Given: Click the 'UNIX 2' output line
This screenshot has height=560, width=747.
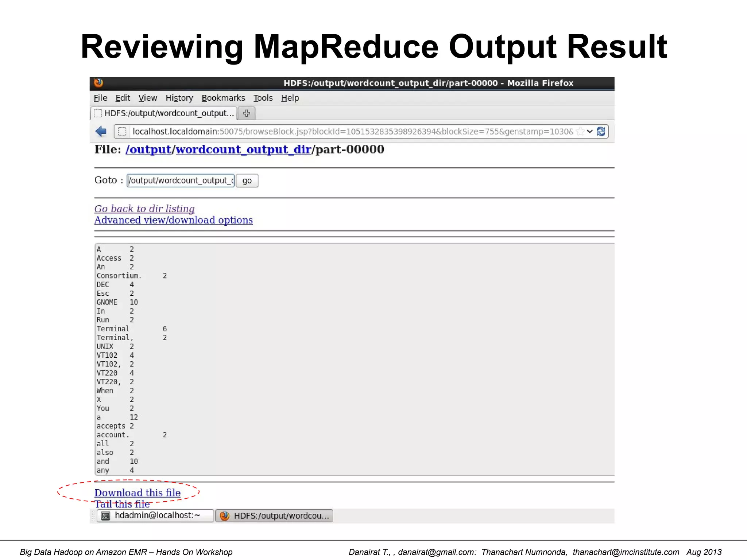Looking at the screenshot, I should [x=115, y=346].
